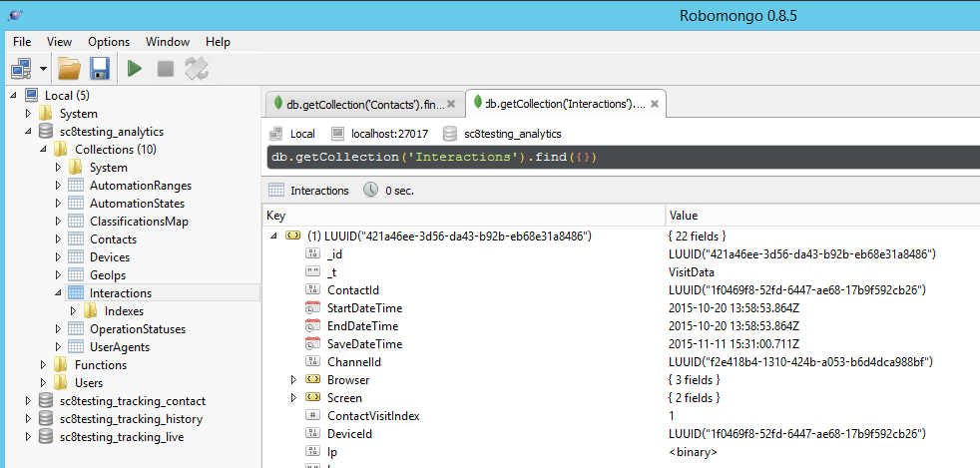Click the VisitData value cell
Screen dimensions: 980x468
tap(692, 272)
